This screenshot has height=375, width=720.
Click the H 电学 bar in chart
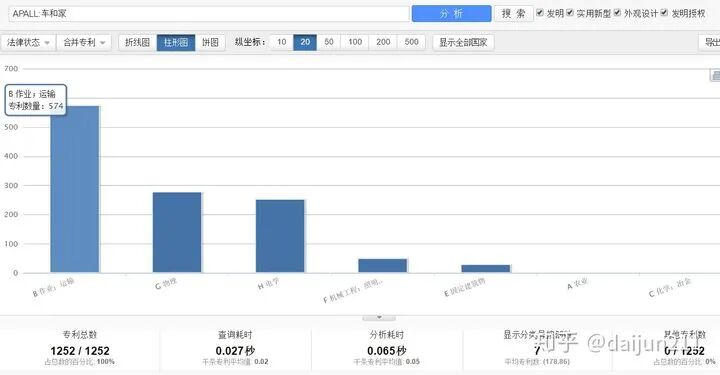coord(280,236)
